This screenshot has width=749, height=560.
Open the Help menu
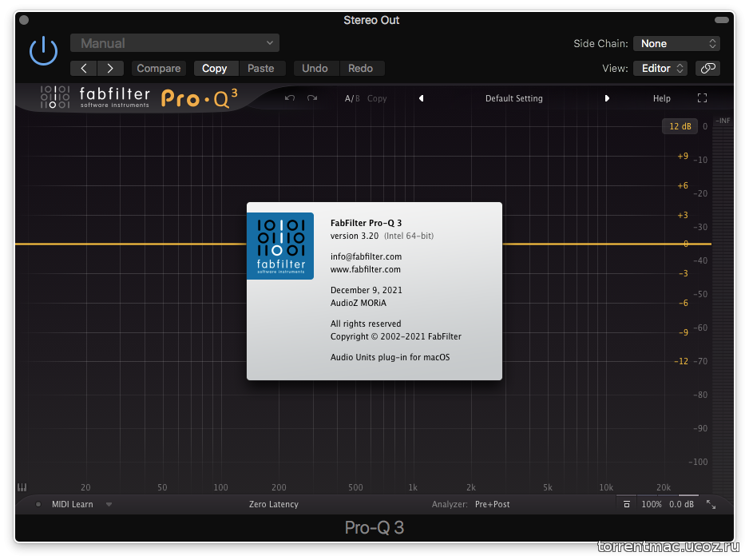[x=662, y=98]
